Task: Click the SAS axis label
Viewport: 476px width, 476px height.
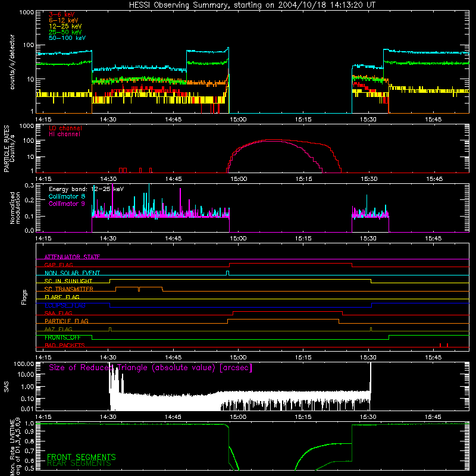Action: click(x=7, y=387)
